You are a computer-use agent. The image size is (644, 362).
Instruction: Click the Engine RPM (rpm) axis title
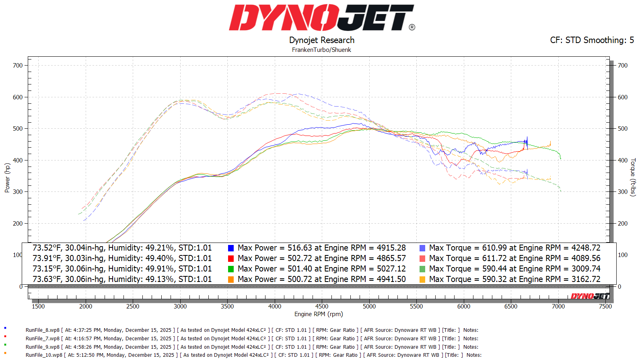[x=319, y=314]
